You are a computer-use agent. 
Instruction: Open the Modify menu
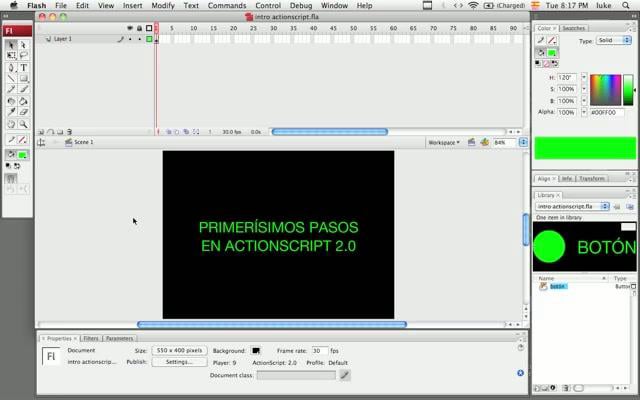pyautogui.click(x=163, y=6)
